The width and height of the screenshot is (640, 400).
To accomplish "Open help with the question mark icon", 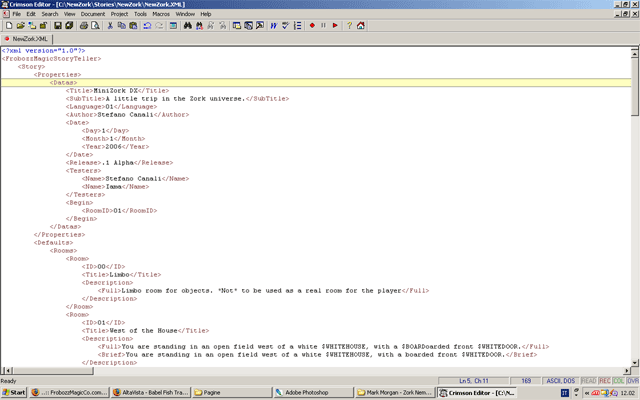I will 349,25.
